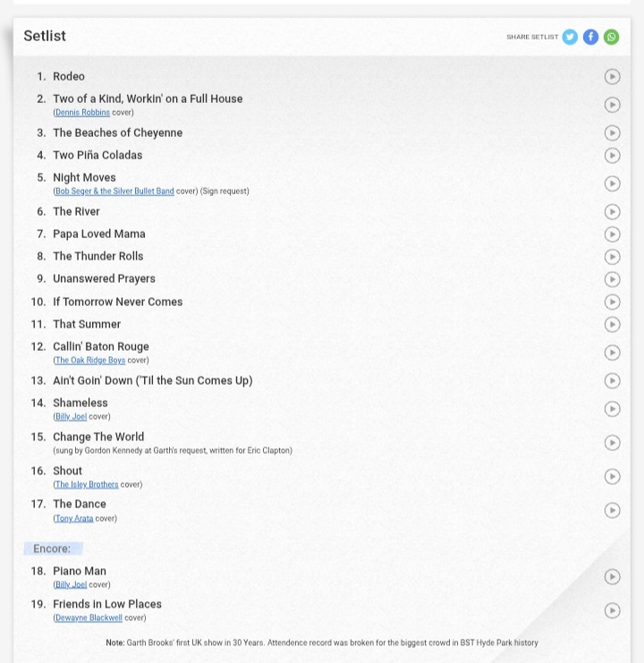Play If Tomorrow Never Comes
This screenshot has width=644, height=663.
[612, 302]
